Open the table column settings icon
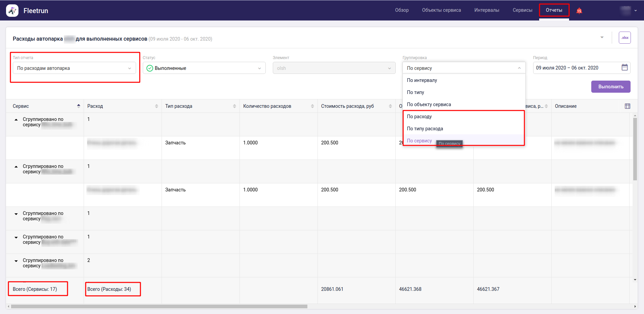Image resolution: width=644 pixels, height=314 pixels. [627, 106]
